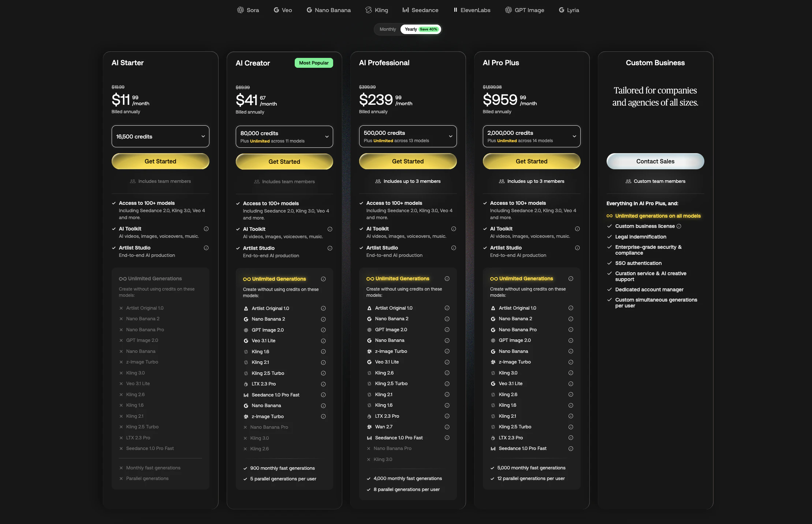This screenshot has height=524, width=812.
Task: Click the Most Popular badge on AI Creator
Action: [x=314, y=63]
